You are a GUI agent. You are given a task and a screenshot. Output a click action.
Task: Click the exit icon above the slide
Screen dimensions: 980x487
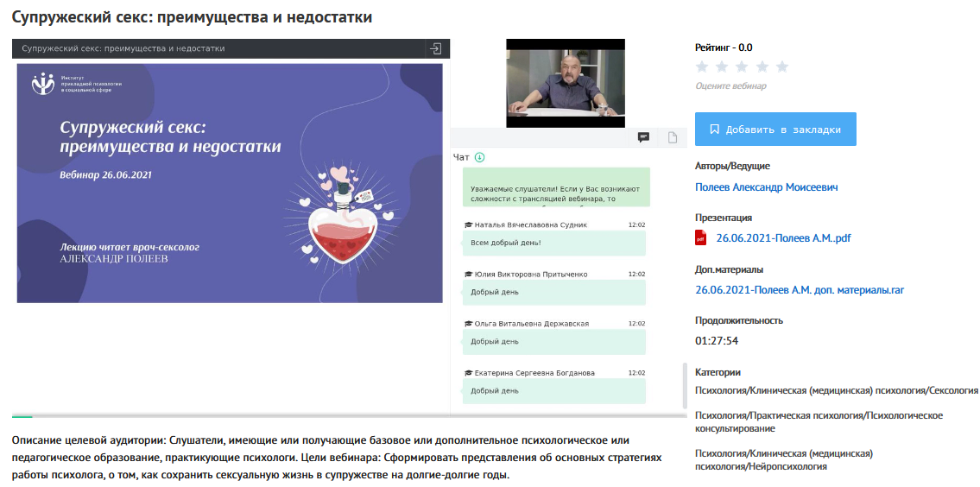click(x=436, y=49)
